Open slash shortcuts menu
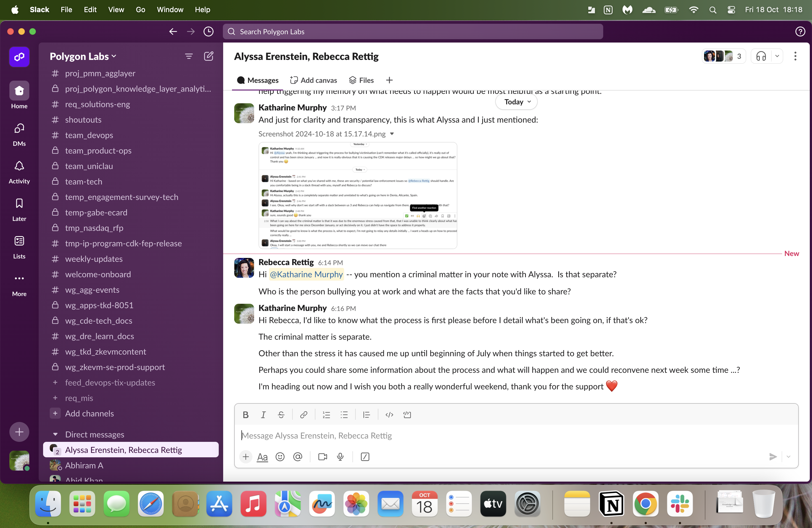 click(x=365, y=457)
